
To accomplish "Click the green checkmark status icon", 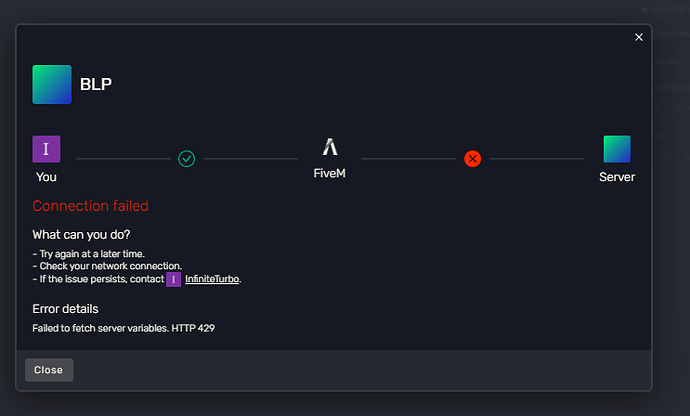I will click(187, 159).
